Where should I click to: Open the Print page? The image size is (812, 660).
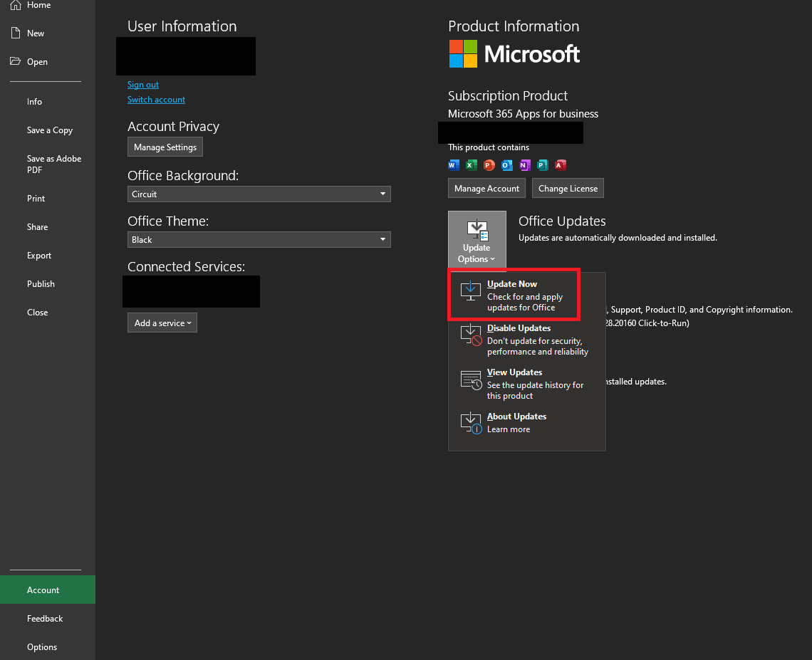[48, 198]
